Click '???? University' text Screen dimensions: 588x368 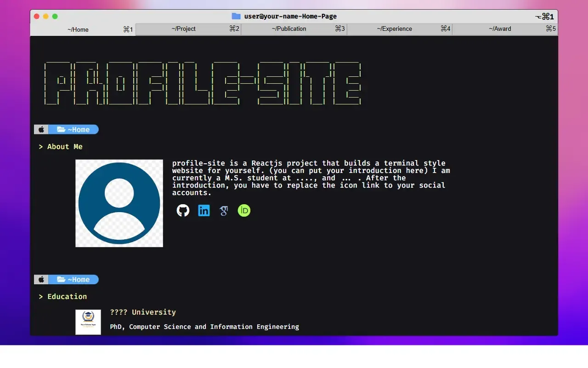coord(143,312)
